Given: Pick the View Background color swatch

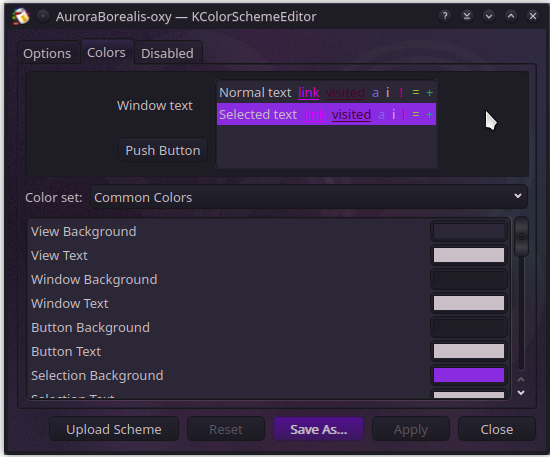Looking at the screenshot, I should [469, 231].
